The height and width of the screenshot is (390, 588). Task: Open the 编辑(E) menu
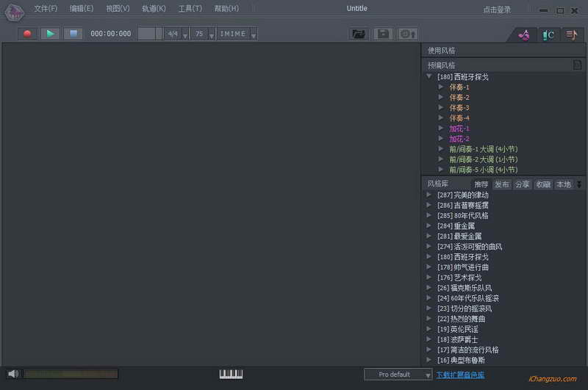pos(82,8)
